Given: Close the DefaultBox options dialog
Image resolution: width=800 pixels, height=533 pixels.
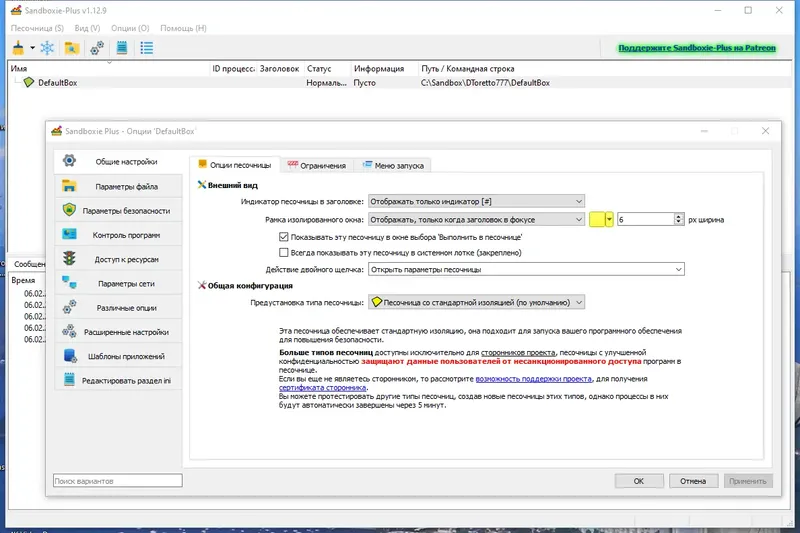Looking at the screenshot, I should tap(765, 131).
